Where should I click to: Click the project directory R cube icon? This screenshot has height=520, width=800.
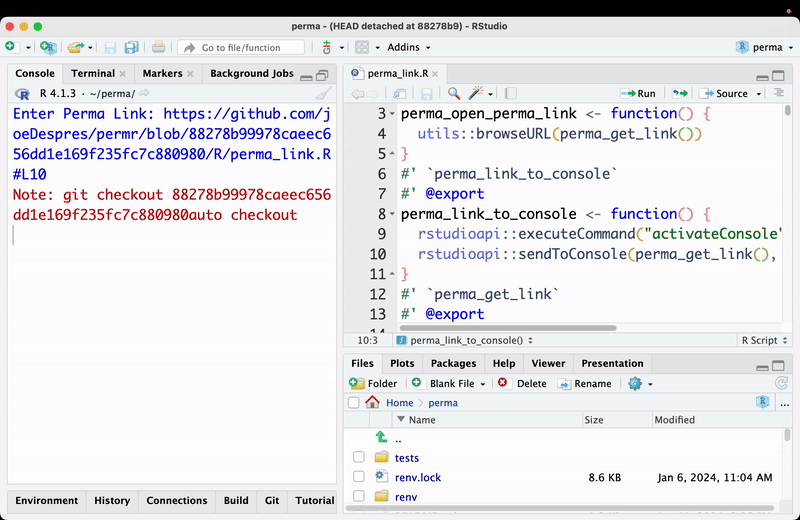(762, 402)
